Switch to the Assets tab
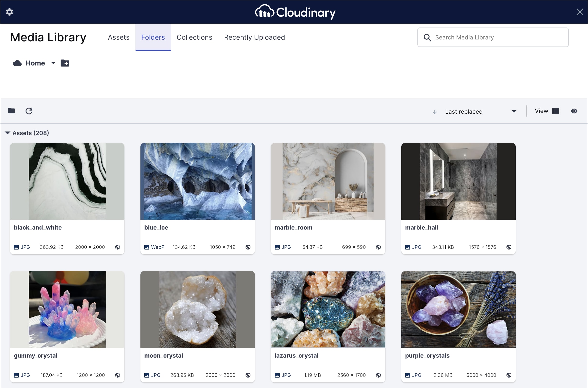Screen dimensions: 588x389 (x=119, y=37)
